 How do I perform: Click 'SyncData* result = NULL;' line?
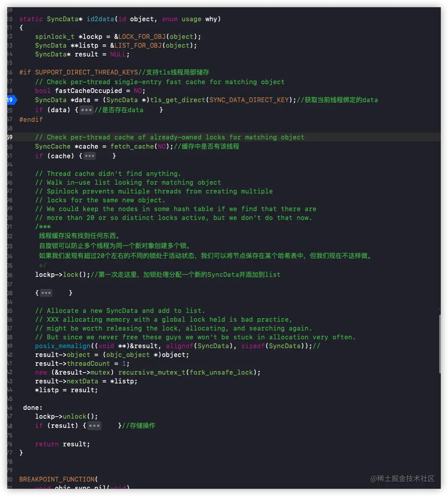[x=82, y=54]
